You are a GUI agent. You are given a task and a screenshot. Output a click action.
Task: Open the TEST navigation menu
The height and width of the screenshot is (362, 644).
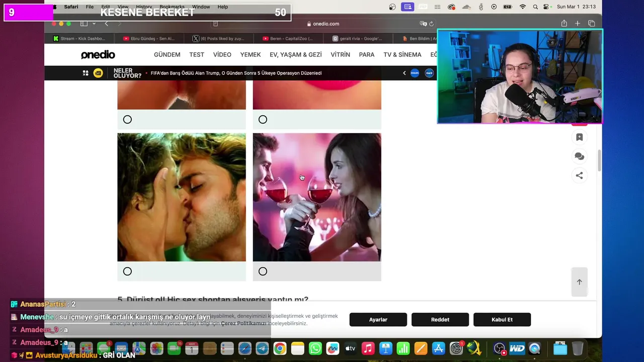pos(197,55)
